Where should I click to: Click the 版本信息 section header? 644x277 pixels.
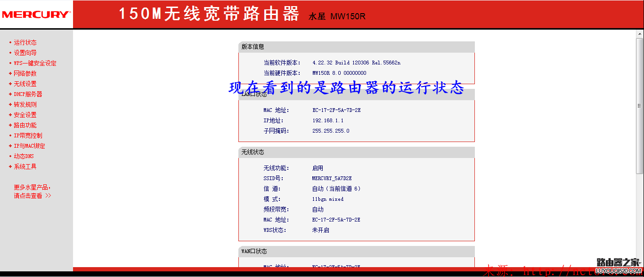pyautogui.click(x=356, y=47)
